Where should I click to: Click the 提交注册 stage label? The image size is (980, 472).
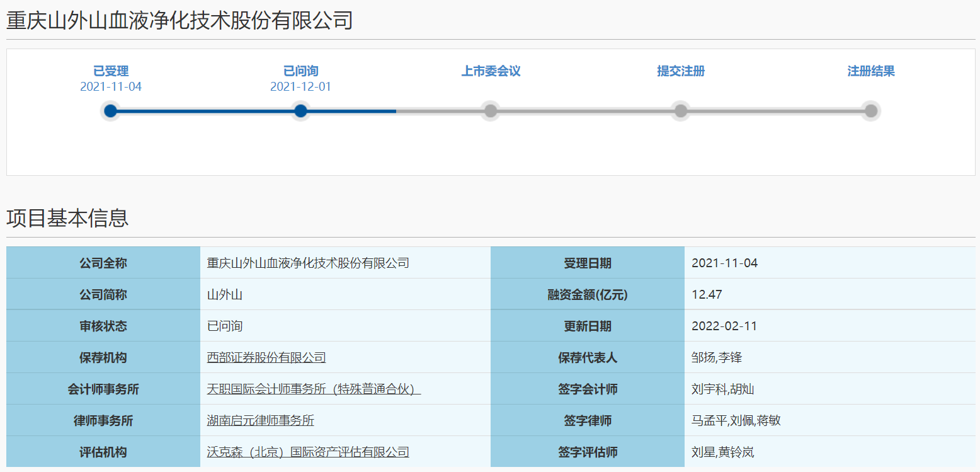pos(680,71)
